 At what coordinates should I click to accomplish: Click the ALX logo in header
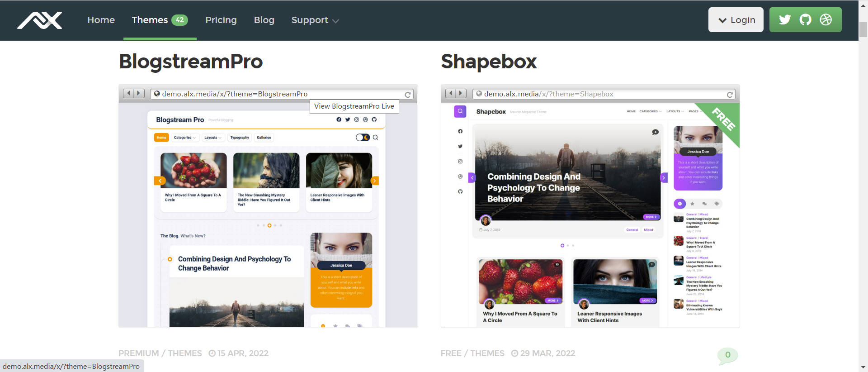pos(40,20)
